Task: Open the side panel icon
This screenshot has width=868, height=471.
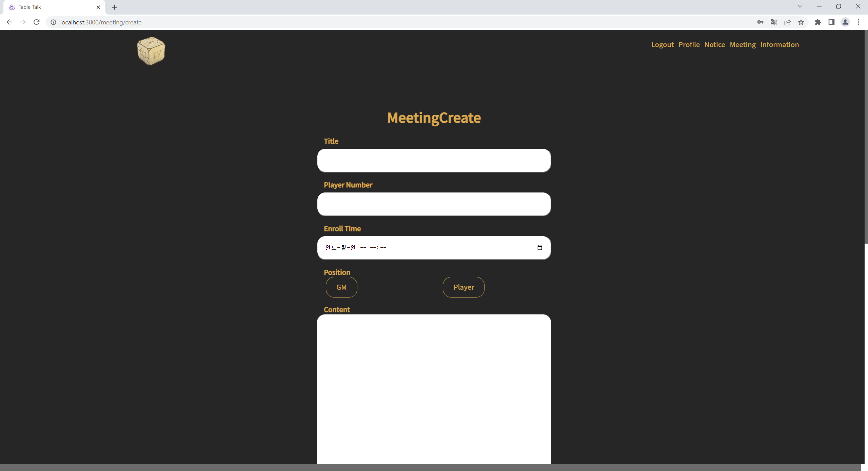Action: 831,22
